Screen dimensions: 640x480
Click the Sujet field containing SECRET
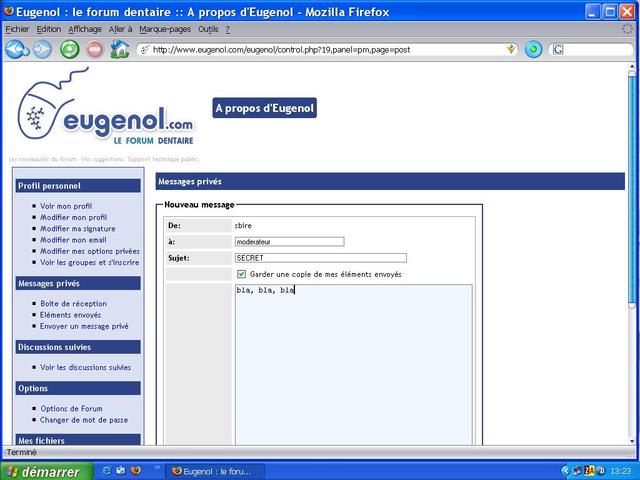pyautogui.click(x=320, y=258)
